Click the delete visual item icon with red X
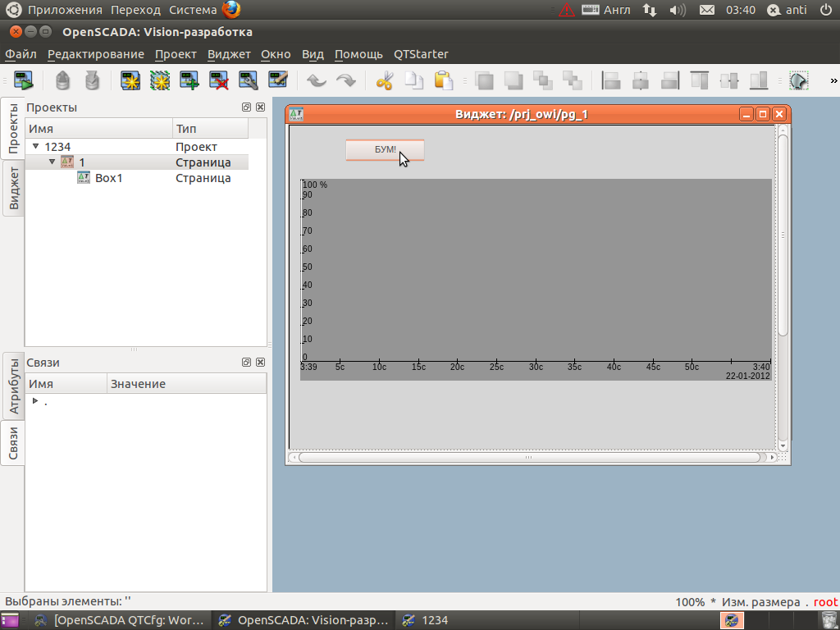Viewport: 840px width, 630px height. [x=219, y=80]
